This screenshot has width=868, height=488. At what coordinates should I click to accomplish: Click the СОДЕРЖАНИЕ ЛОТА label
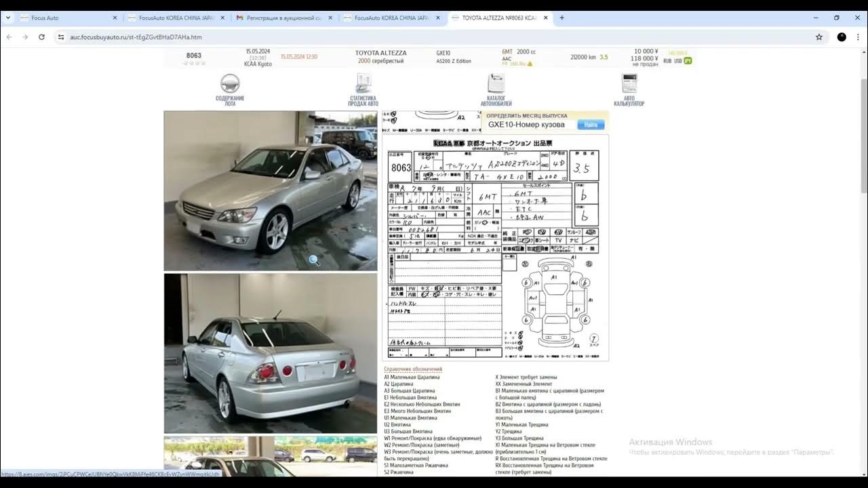(230, 101)
